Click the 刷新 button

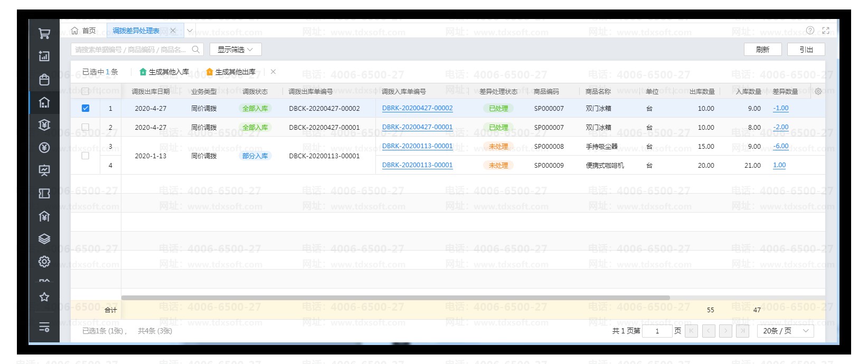(762, 50)
